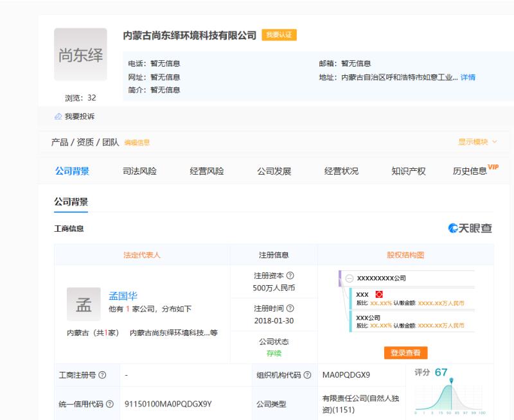The width and height of the screenshot is (514, 420).
Task: Open the 公司发展 tab
Action: 274,171
